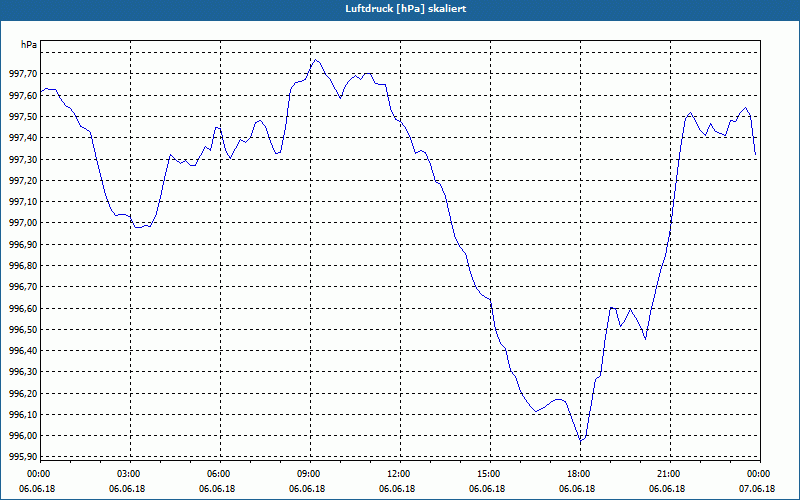Choose the 996,10 y-axis label
The width and height of the screenshot is (800, 500).
pos(23,414)
